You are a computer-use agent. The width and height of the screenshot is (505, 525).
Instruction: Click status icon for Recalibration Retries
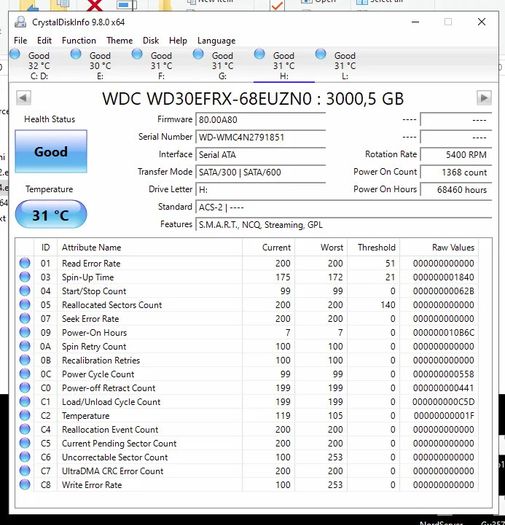pyautogui.click(x=25, y=360)
